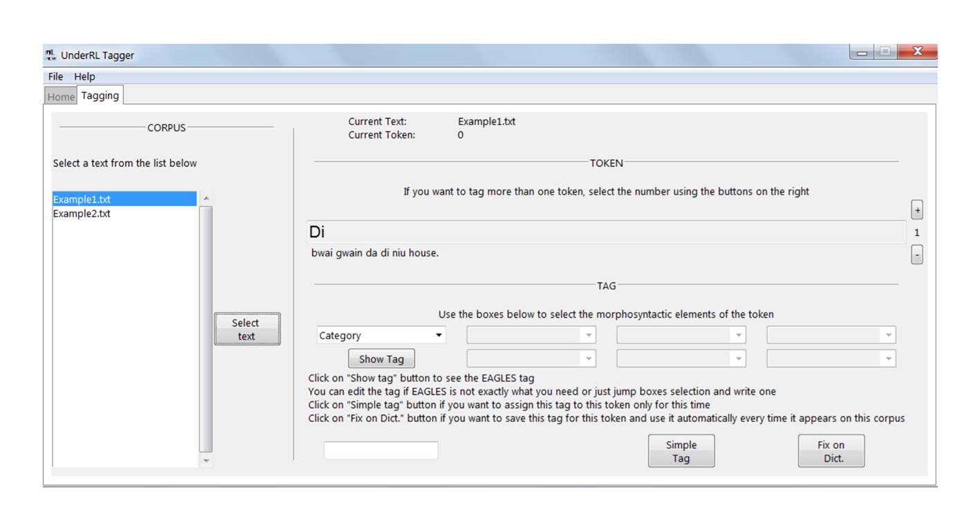The image size is (980, 532).
Task: Expand the second top-row tag dropdown
Action: 530,336
